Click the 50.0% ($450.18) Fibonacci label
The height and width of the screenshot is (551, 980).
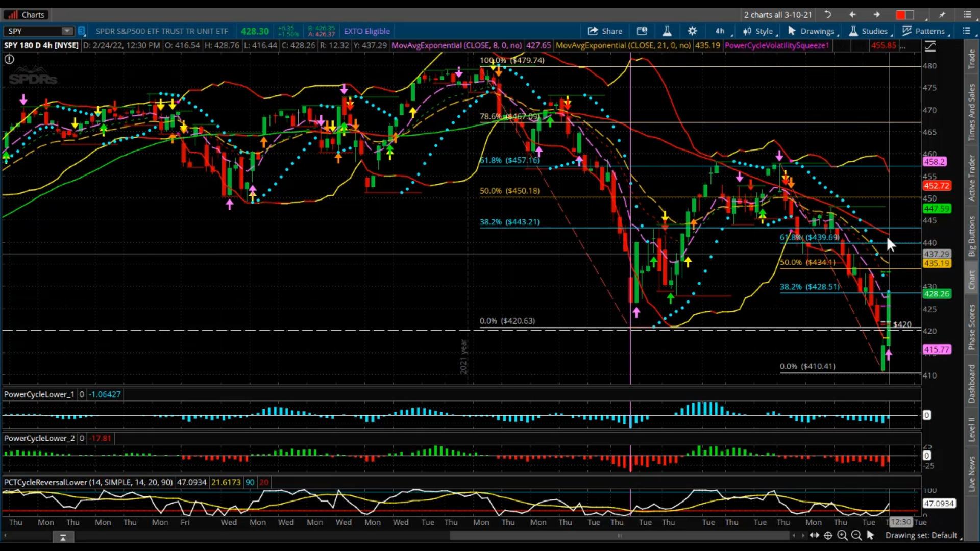(509, 191)
